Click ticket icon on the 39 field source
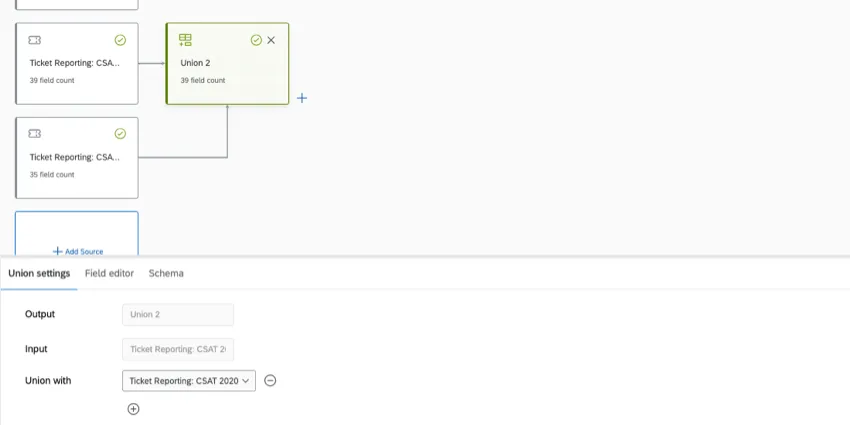Screen dimensions: 850x425 [x=35, y=40]
